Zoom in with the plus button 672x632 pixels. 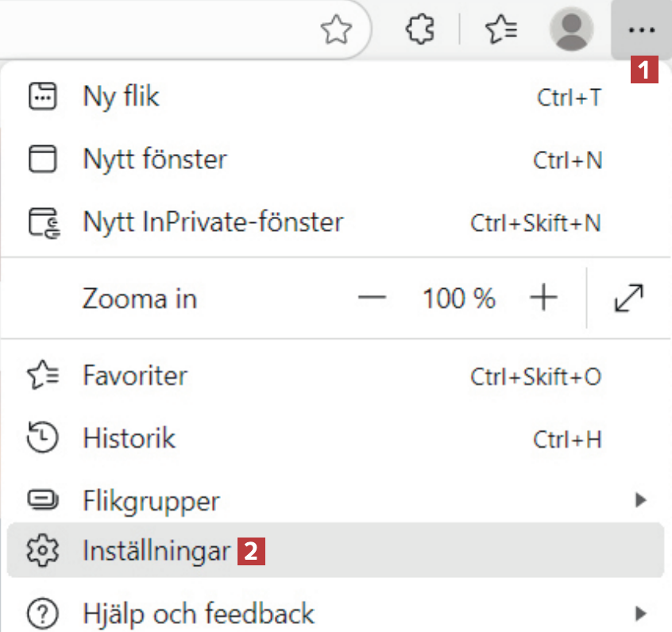point(543,299)
